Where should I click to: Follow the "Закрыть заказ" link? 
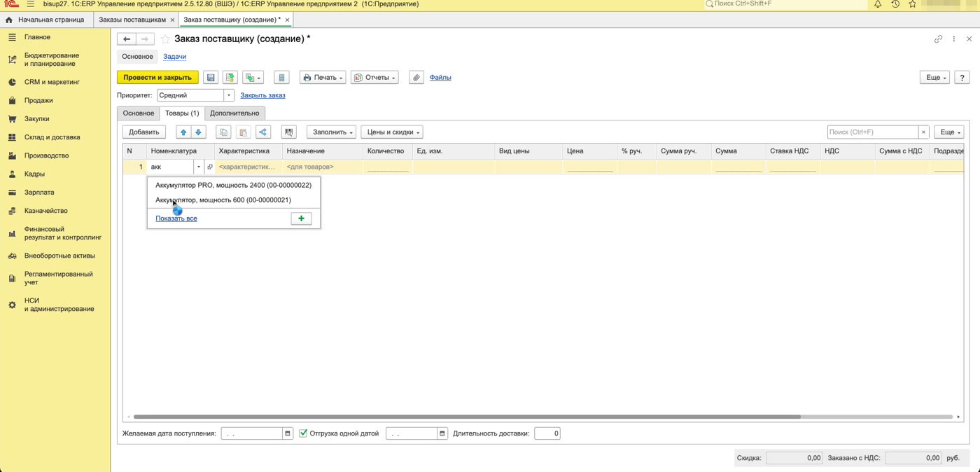[x=262, y=95]
